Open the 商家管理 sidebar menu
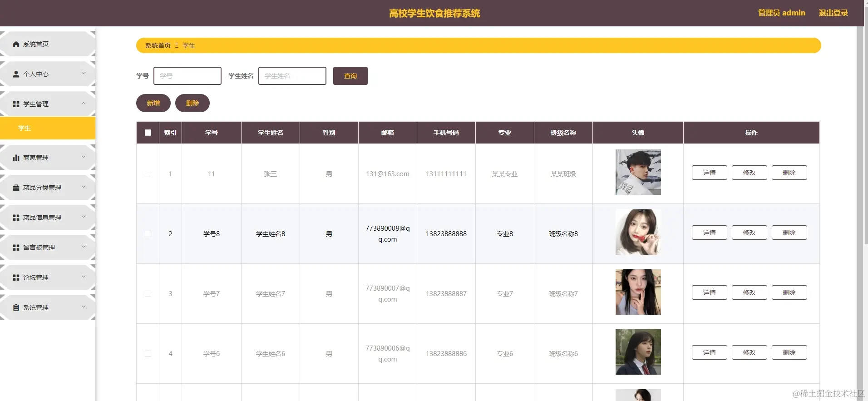 [x=48, y=158]
